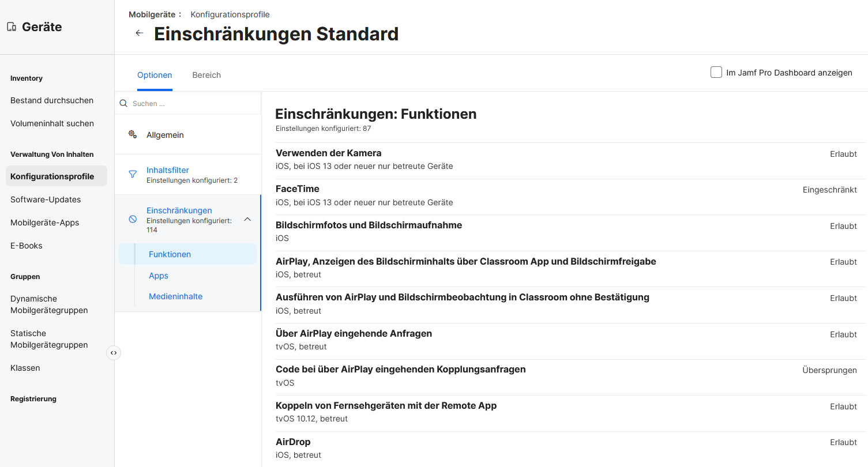868x467 pixels.
Task: Collapse the sidebar using the arrows handle
Action: (x=114, y=353)
